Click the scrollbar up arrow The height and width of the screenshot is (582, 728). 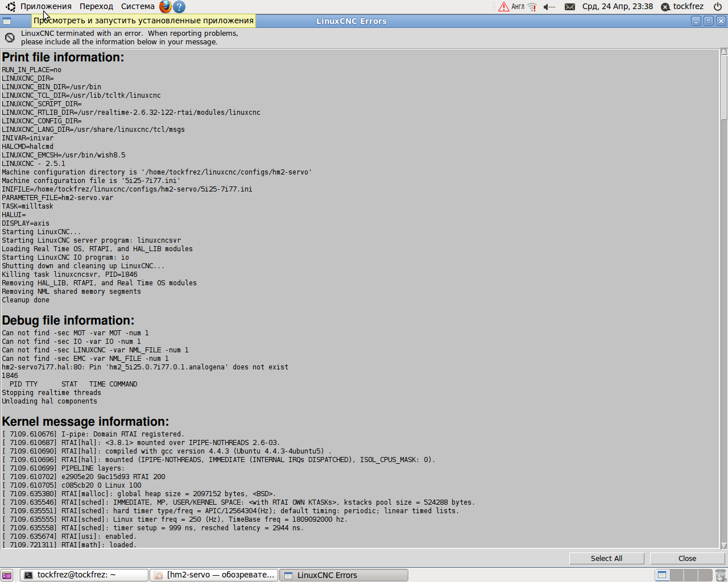[x=724, y=52]
